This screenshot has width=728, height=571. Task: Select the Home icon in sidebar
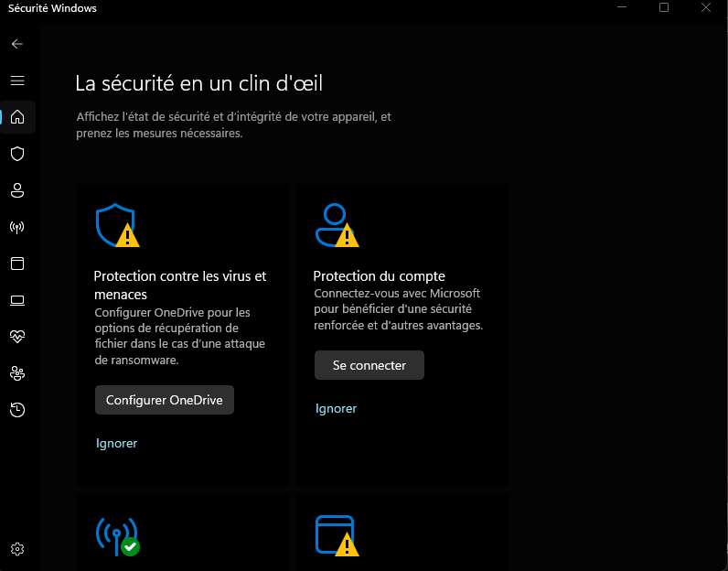(x=17, y=116)
